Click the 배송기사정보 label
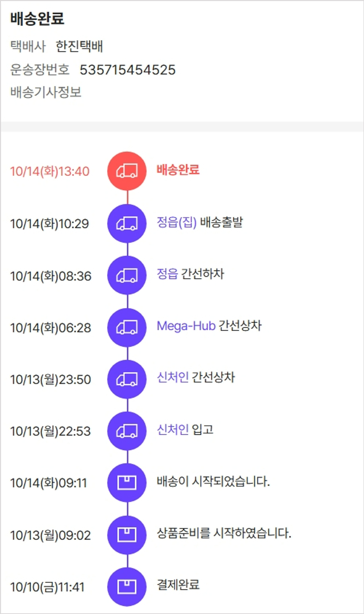364x614 pixels. [x=46, y=92]
